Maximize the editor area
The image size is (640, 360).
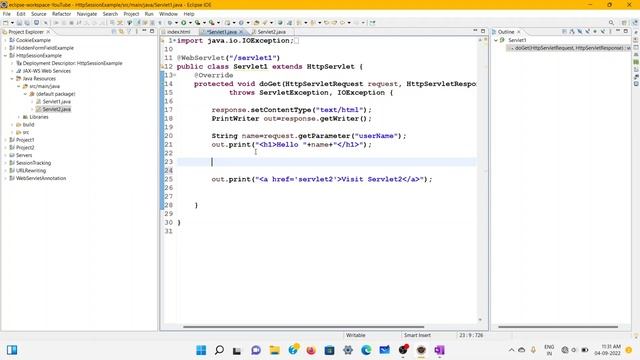[x=483, y=31]
